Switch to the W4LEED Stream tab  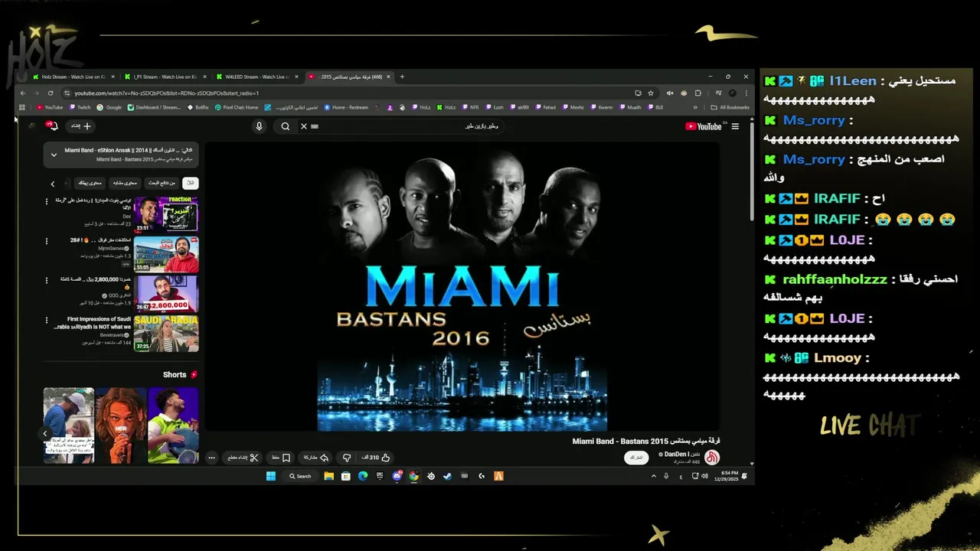click(x=256, y=77)
